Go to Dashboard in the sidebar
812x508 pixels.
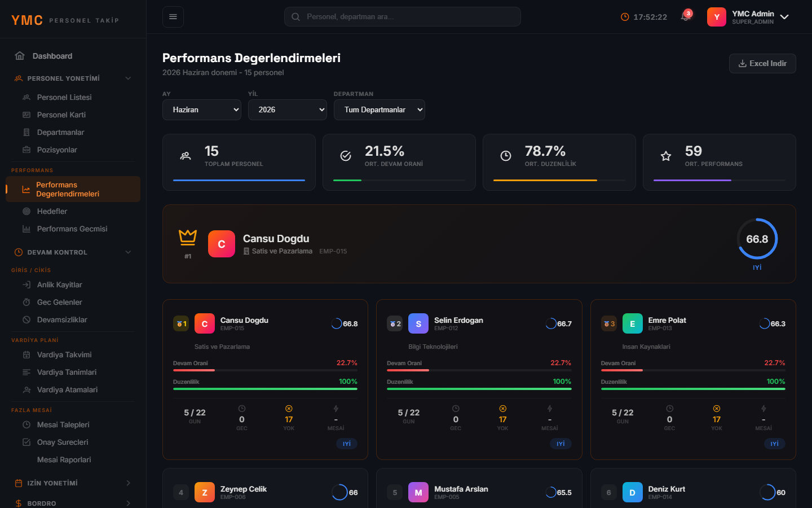(73, 56)
